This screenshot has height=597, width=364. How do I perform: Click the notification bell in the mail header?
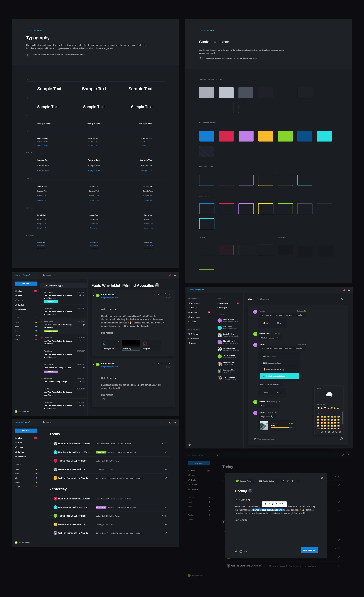pos(170,276)
